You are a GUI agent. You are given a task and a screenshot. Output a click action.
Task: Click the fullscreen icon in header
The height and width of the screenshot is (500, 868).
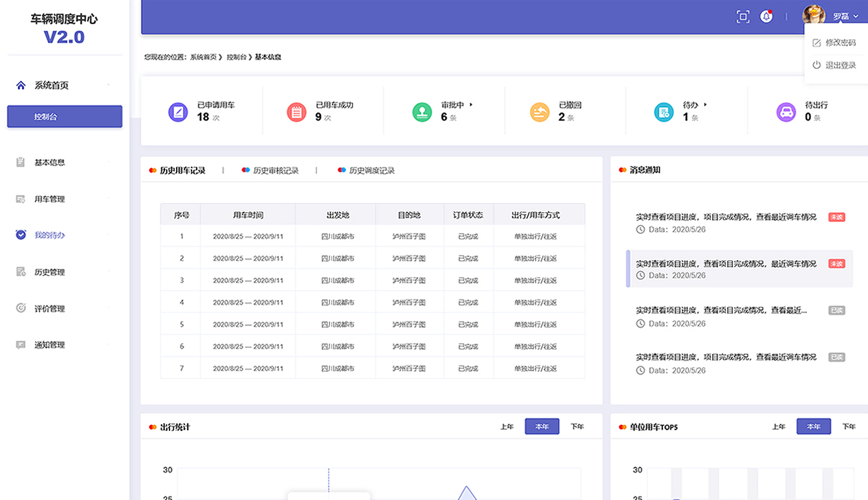(743, 17)
